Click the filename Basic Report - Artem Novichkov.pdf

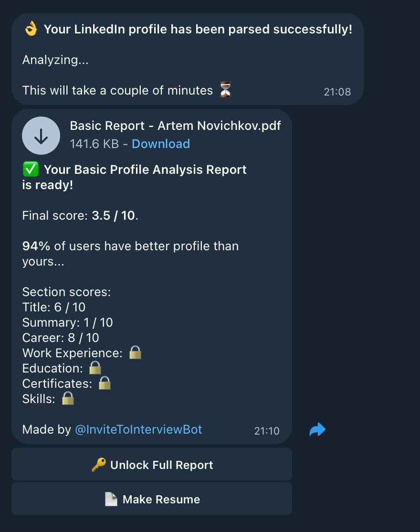coord(176,126)
